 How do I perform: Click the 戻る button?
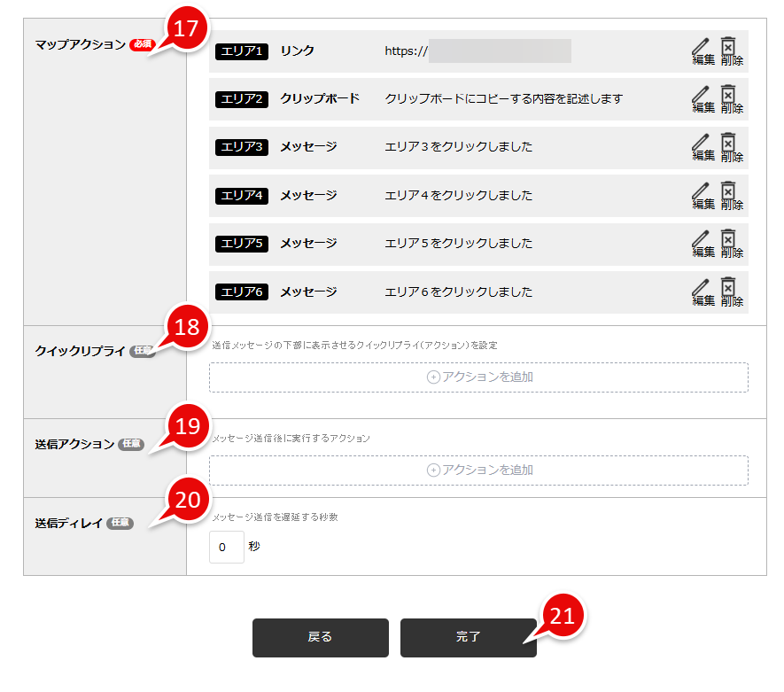coord(320,637)
